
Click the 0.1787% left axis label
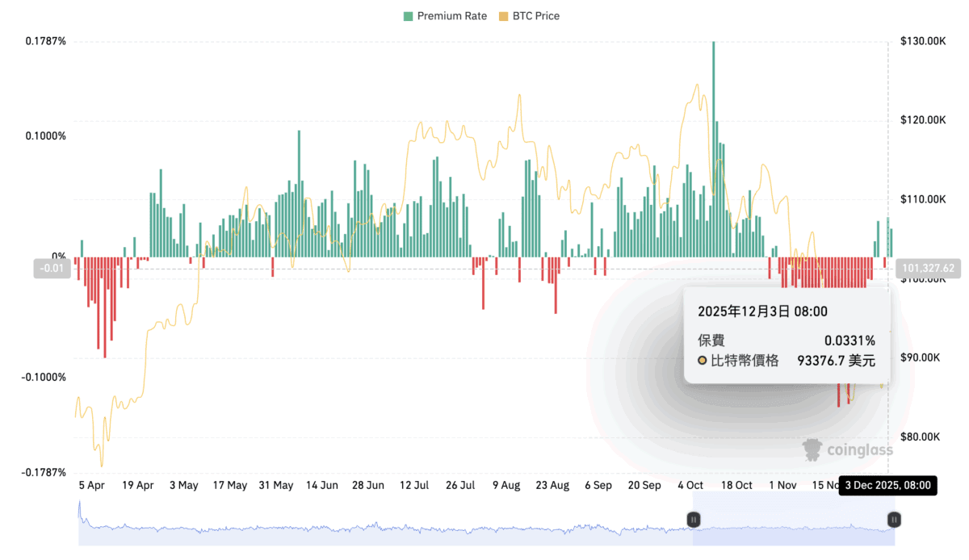46,41
